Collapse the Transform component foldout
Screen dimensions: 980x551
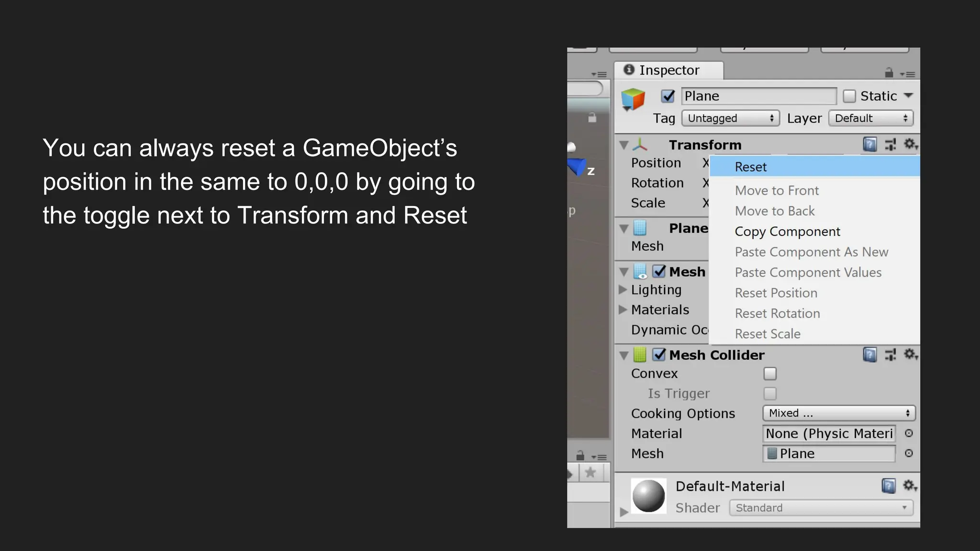point(624,145)
